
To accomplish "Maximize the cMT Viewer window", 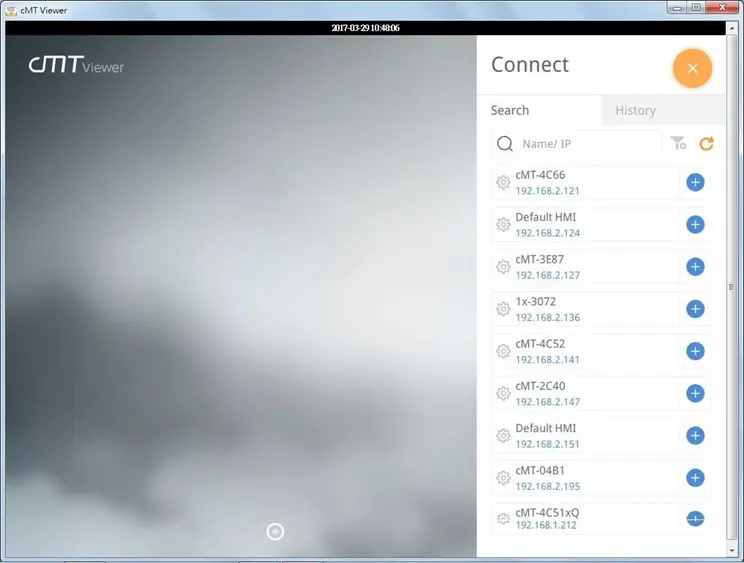I will [x=696, y=8].
